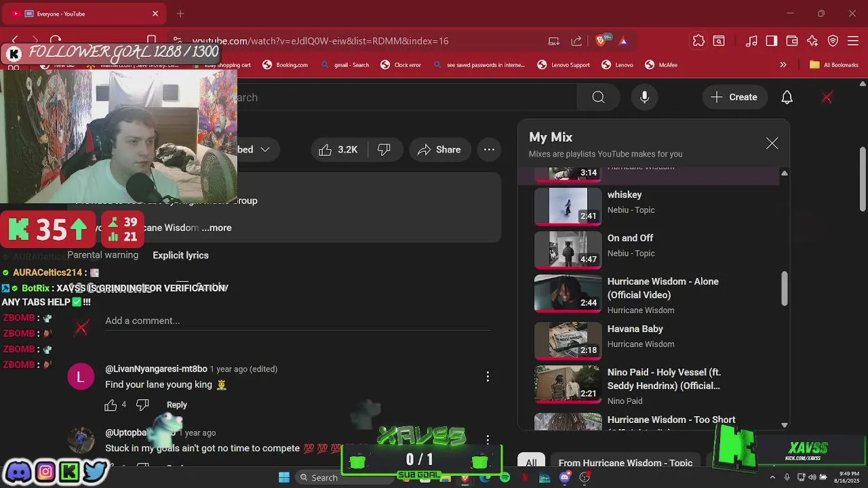Click the 'Add a comment...' field
Image resolution: width=868 pixels, height=488 pixels.
pos(297,321)
